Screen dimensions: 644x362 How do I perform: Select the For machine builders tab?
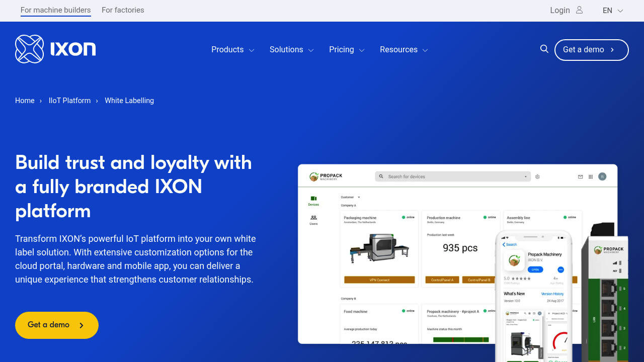coord(55,10)
